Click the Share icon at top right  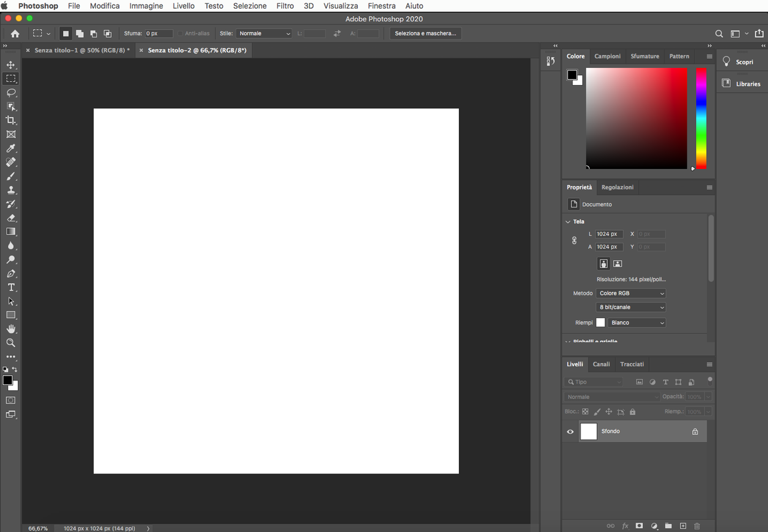click(x=759, y=33)
